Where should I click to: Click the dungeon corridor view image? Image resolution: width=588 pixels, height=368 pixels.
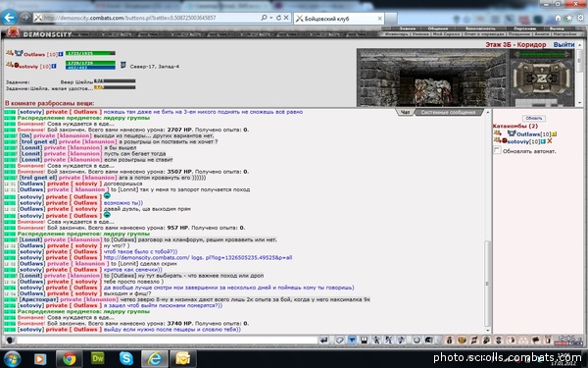click(x=432, y=78)
